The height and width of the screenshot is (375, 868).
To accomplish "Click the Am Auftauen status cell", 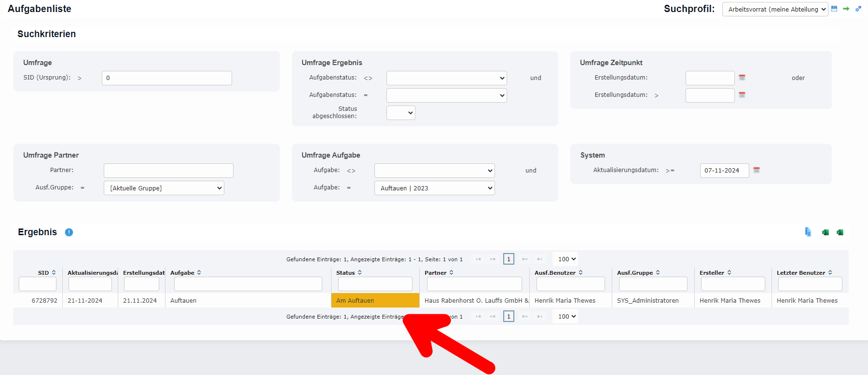I will [x=375, y=300].
